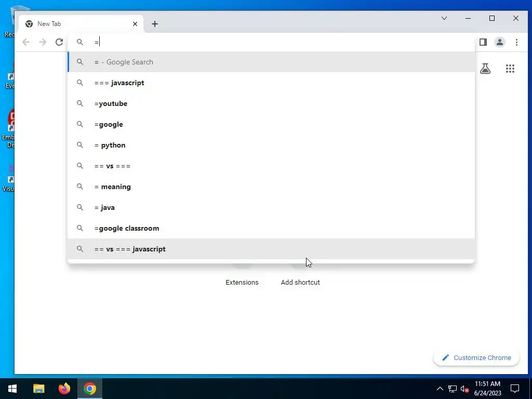Open the taskbar clock and date
Screen dimensions: 532x399
(487, 389)
